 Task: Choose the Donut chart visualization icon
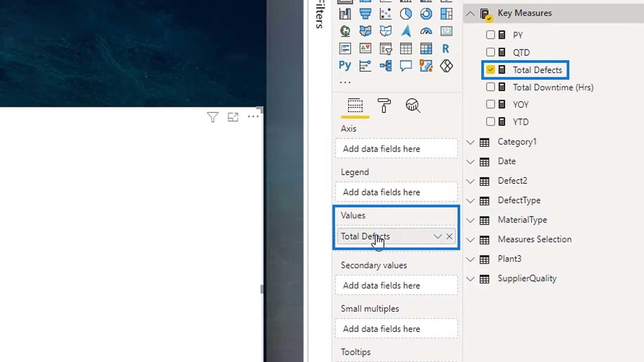426,14
